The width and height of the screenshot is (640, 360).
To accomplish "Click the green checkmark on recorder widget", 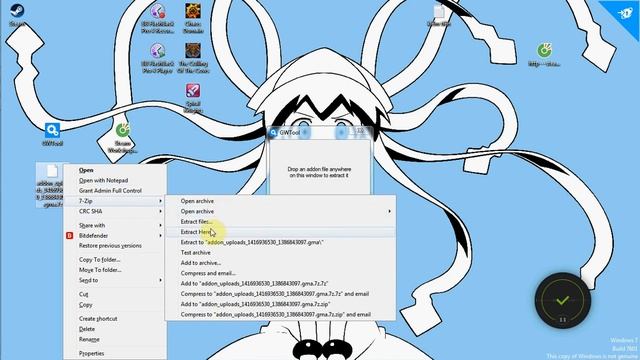I will 562,300.
